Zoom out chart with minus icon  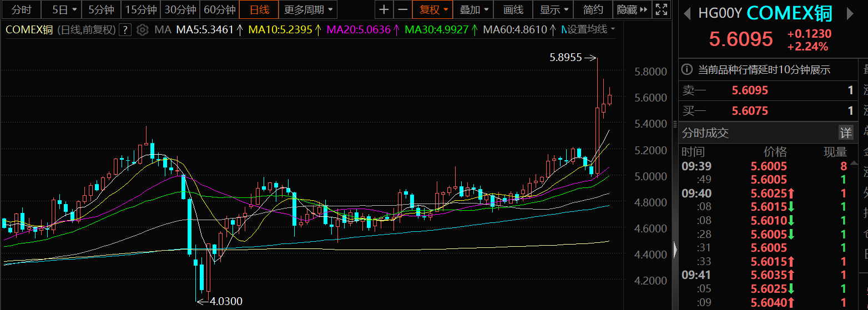(403, 9)
